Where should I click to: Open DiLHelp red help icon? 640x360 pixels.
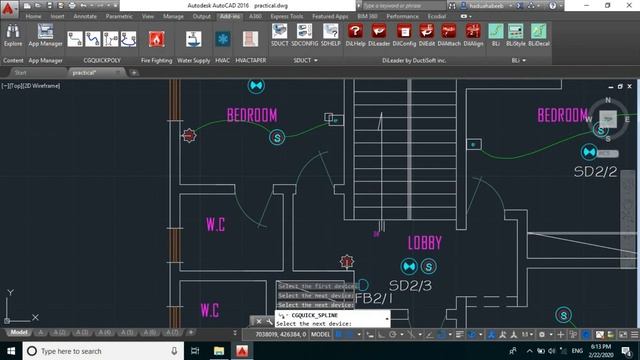(355, 35)
